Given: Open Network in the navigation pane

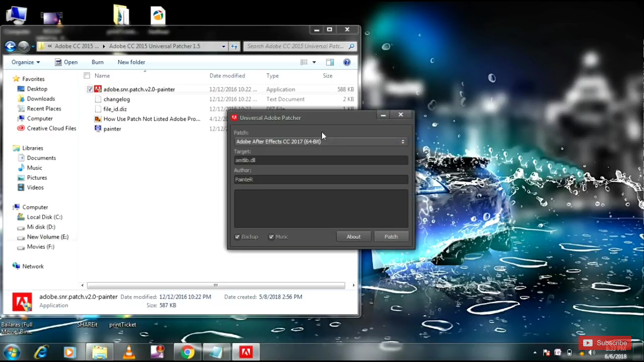Looking at the screenshot, I should click(33, 266).
